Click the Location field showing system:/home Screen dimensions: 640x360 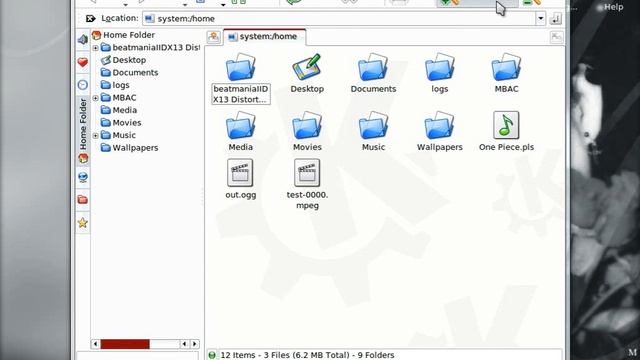click(x=339, y=18)
